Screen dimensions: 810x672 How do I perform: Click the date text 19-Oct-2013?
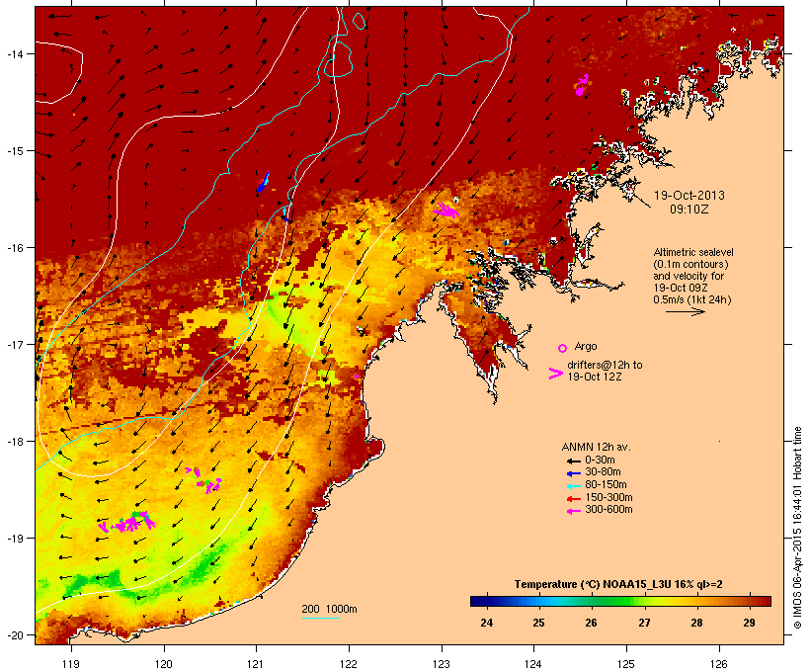click(x=689, y=196)
